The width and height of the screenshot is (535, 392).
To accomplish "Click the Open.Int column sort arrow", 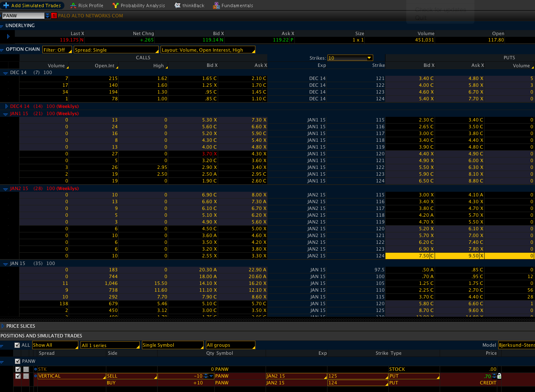I will [117, 66].
